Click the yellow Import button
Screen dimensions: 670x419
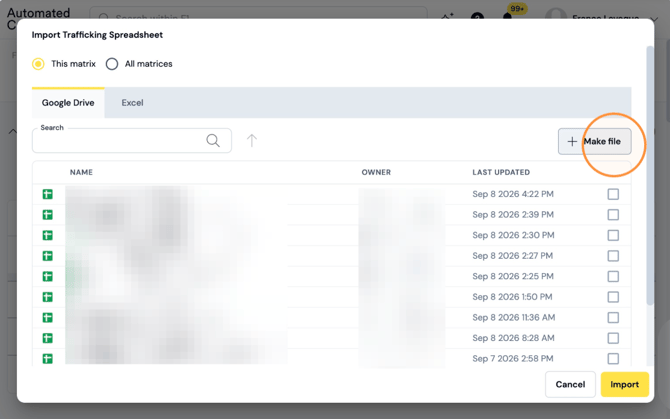coord(625,384)
